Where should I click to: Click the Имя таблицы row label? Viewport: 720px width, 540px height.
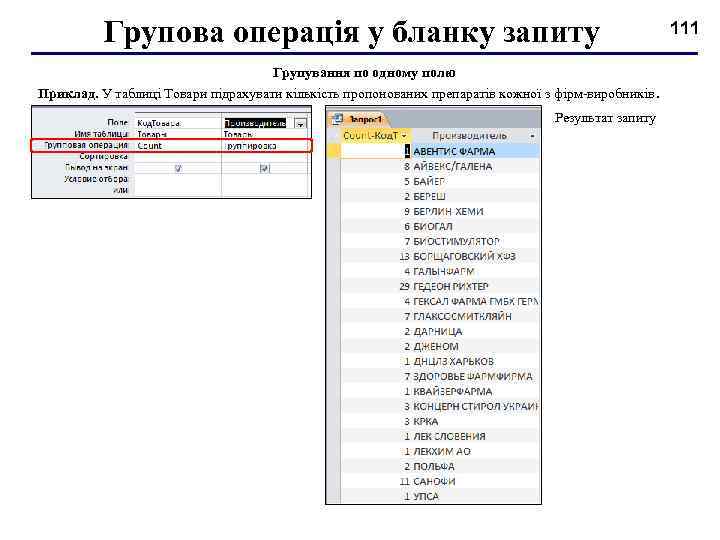point(101,134)
